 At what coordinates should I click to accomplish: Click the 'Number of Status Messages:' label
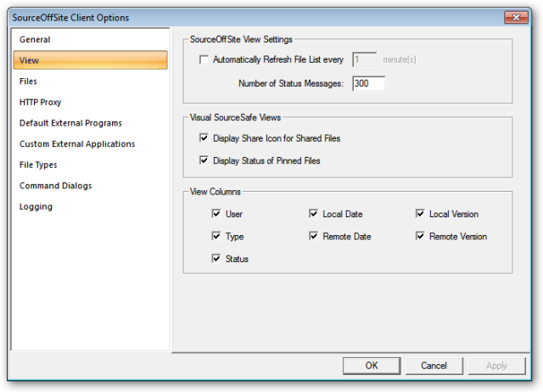[291, 83]
